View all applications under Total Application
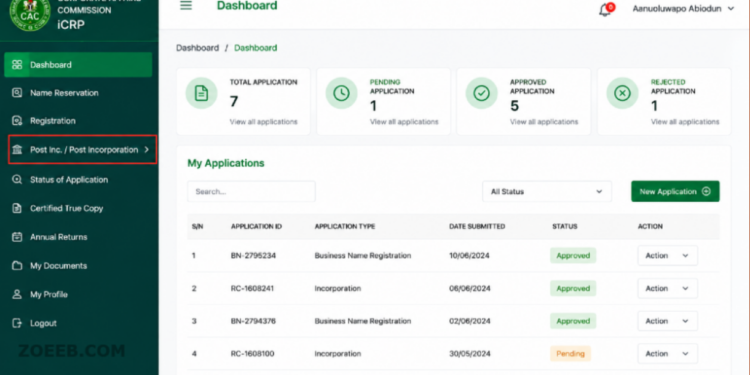The width and height of the screenshot is (750, 375). 264,122
